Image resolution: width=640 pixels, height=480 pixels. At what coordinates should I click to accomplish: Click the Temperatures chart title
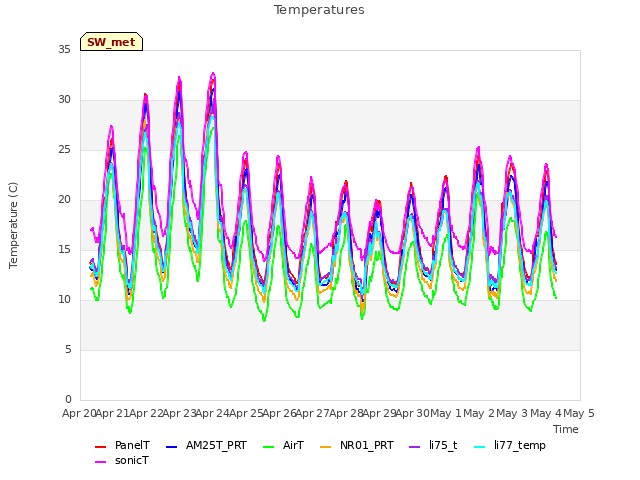point(319,10)
